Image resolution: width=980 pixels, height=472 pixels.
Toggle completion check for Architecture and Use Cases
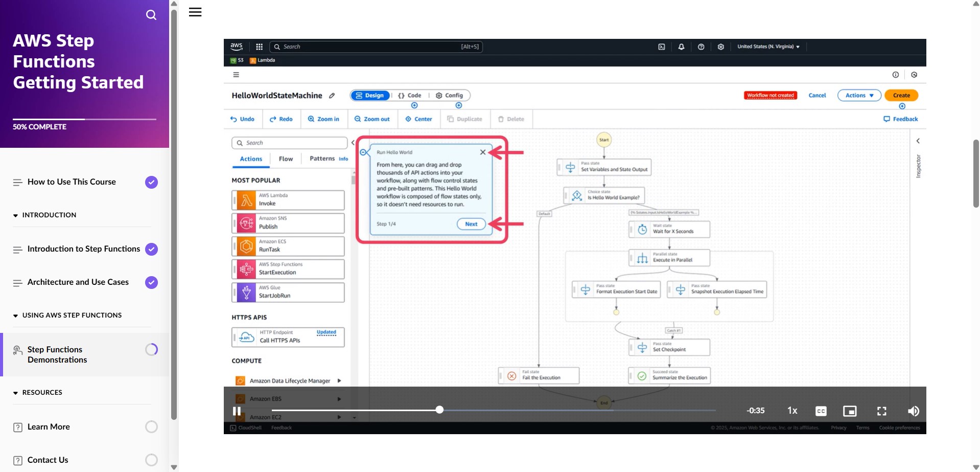click(x=151, y=282)
